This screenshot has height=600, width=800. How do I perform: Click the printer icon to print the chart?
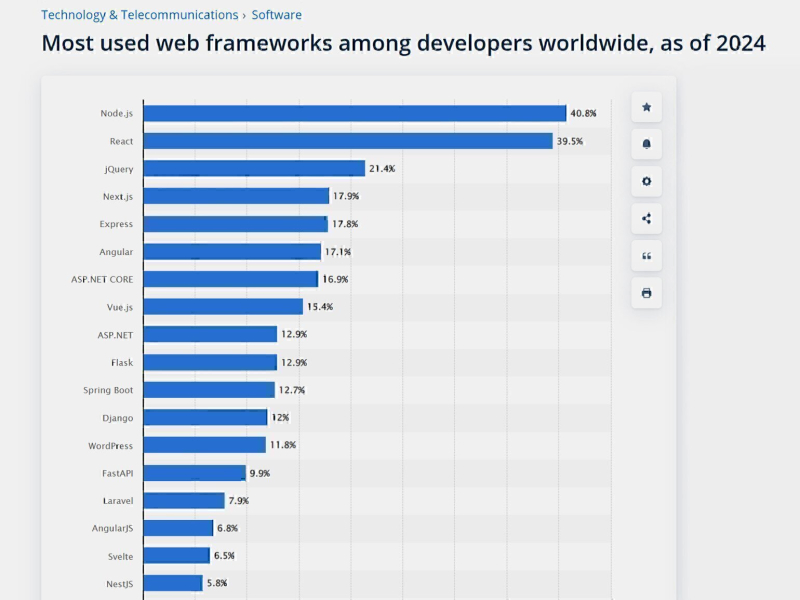[646, 293]
